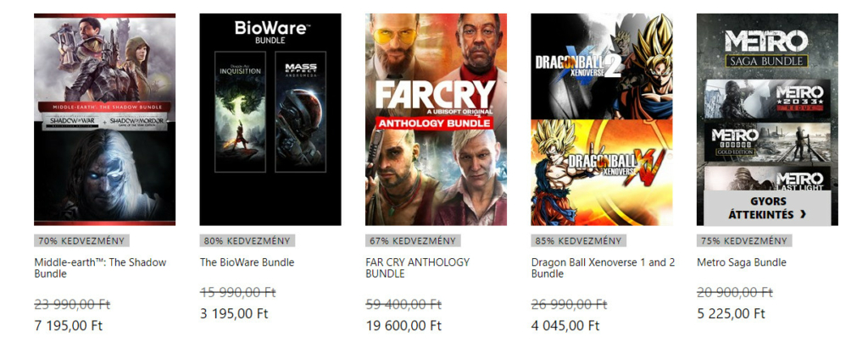Screen dimensions: 868x353
Task: Open The BioWare Bundle cover art
Action: tap(270, 119)
